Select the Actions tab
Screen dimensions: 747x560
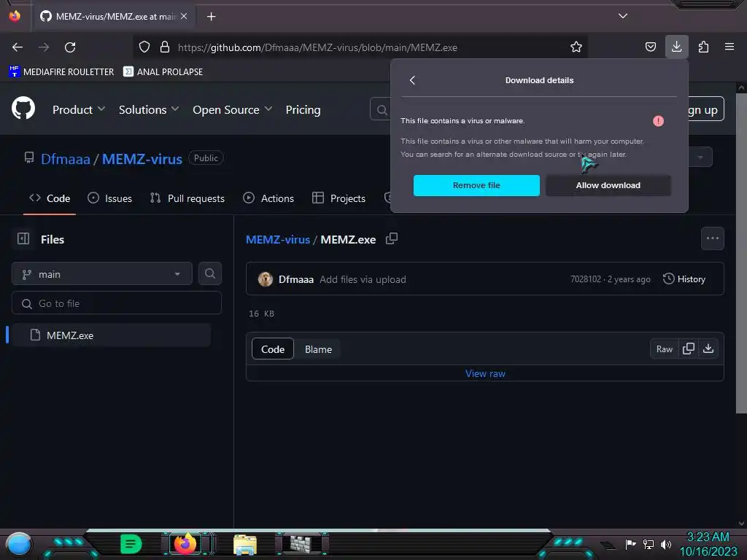(x=268, y=198)
